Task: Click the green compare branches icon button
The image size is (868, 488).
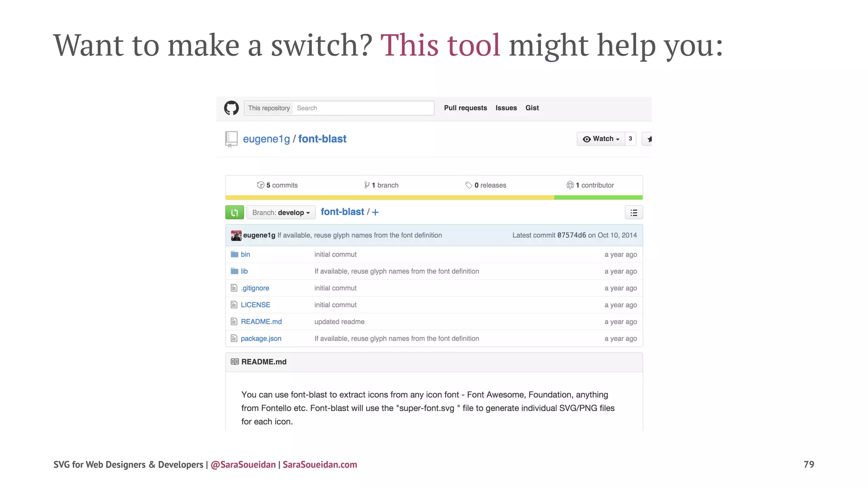Action: [x=234, y=212]
